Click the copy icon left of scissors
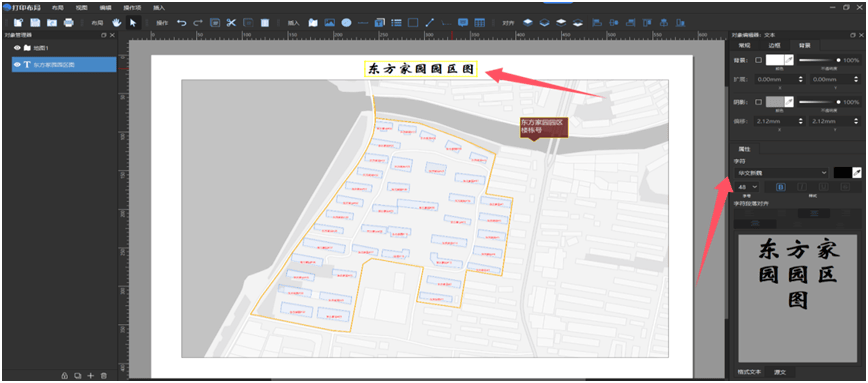 (x=215, y=23)
